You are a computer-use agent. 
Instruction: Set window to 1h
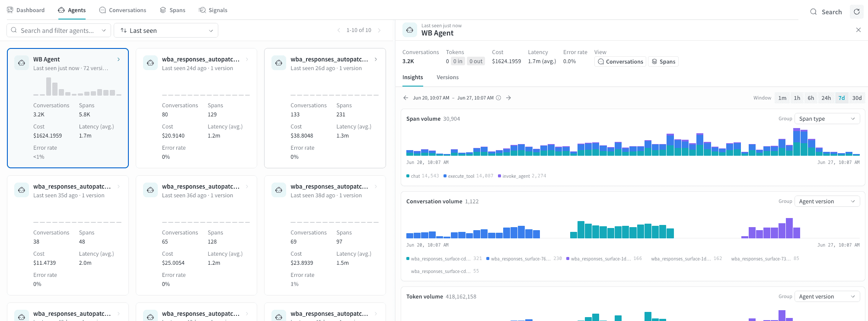click(x=797, y=98)
